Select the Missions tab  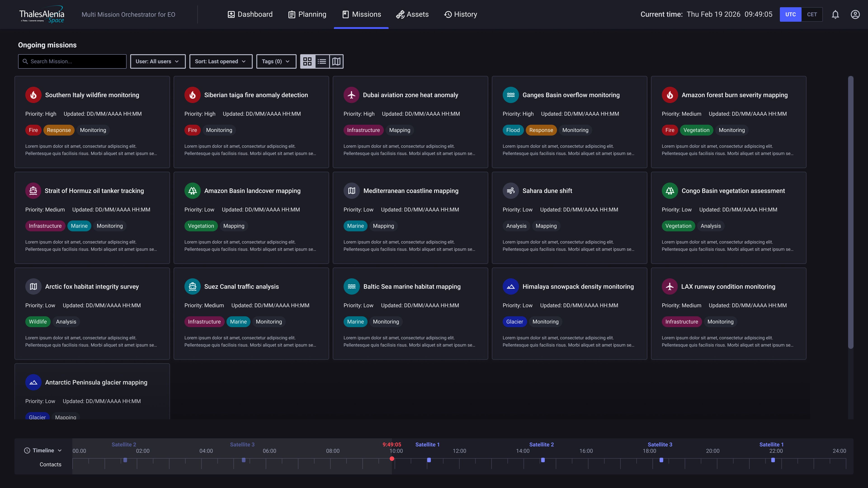click(x=361, y=14)
